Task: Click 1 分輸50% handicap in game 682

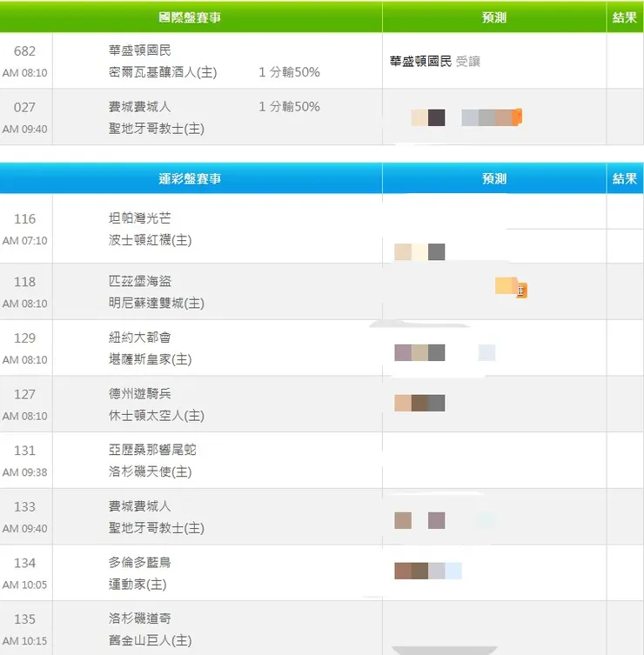Action: (289, 72)
